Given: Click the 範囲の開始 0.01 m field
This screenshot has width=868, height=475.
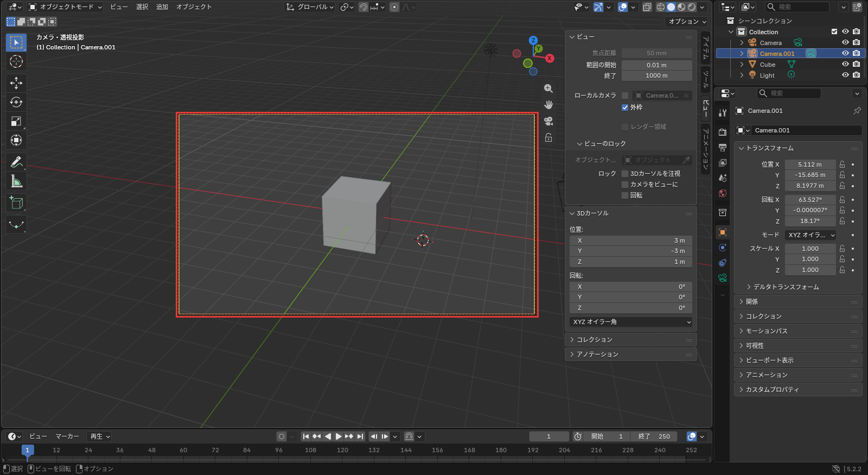Looking at the screenshot, I should point(656,65).
